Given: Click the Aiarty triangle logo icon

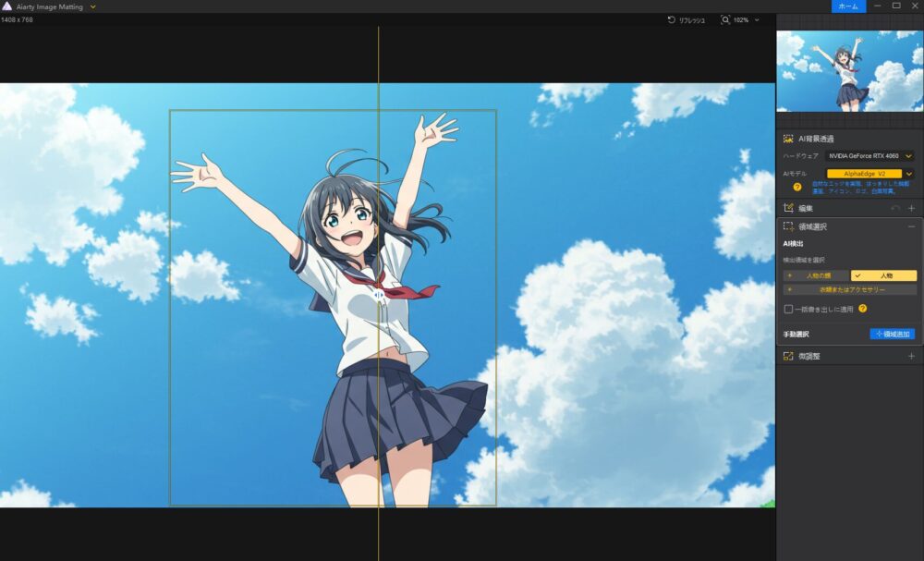Looking at the screenshot, I should [7, 6].
